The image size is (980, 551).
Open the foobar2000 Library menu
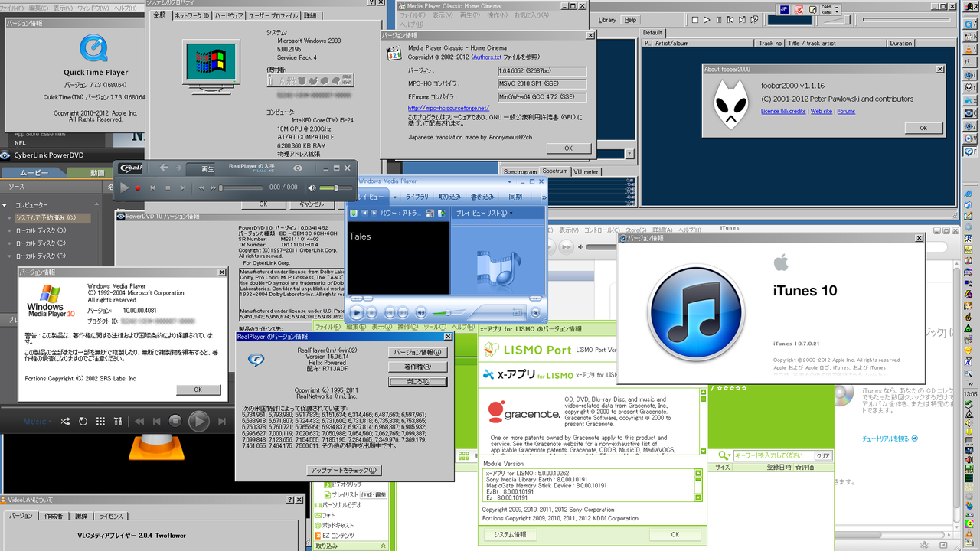[x=607, y=20]
